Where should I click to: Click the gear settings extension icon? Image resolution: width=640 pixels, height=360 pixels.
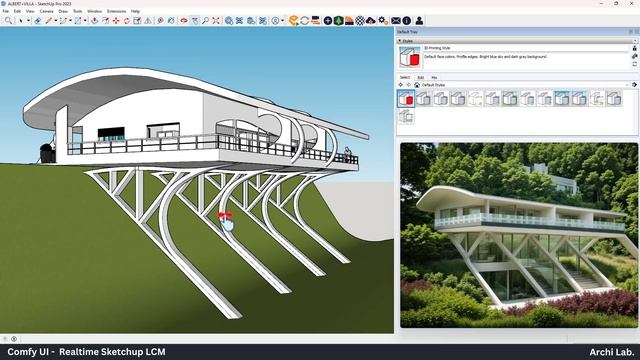[x=382, y=20]
